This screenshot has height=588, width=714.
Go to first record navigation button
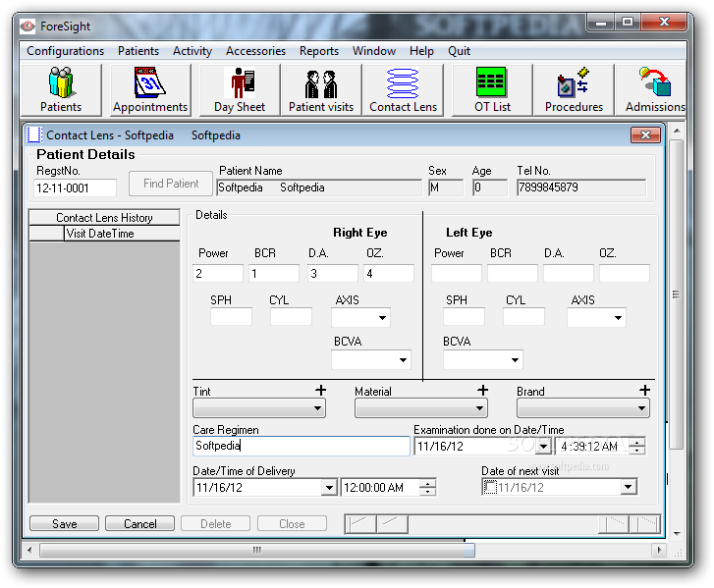pyautogui.click(x=361, y=524)
